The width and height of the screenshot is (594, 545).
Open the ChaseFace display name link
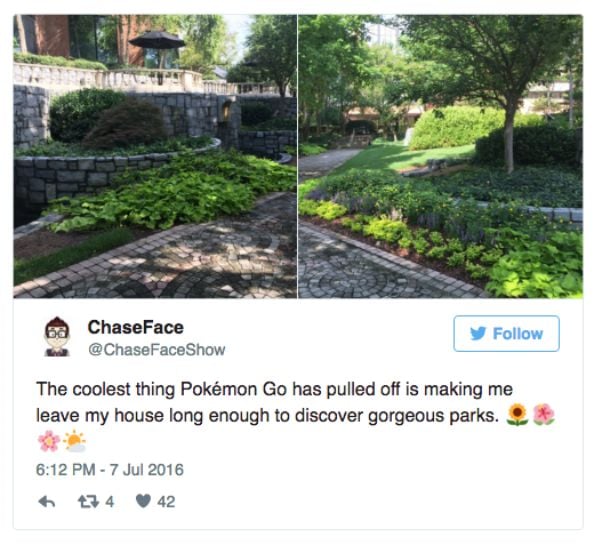click(136, 327)
